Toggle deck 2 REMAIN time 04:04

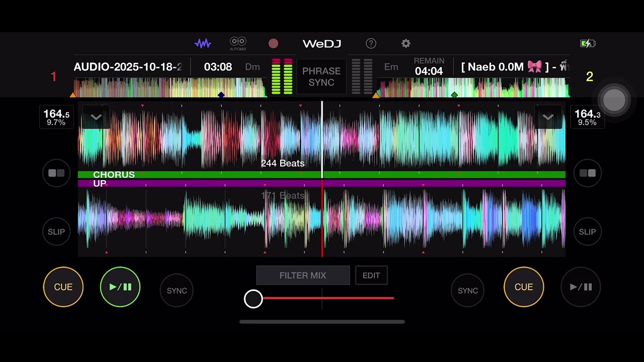pos(429,67)
